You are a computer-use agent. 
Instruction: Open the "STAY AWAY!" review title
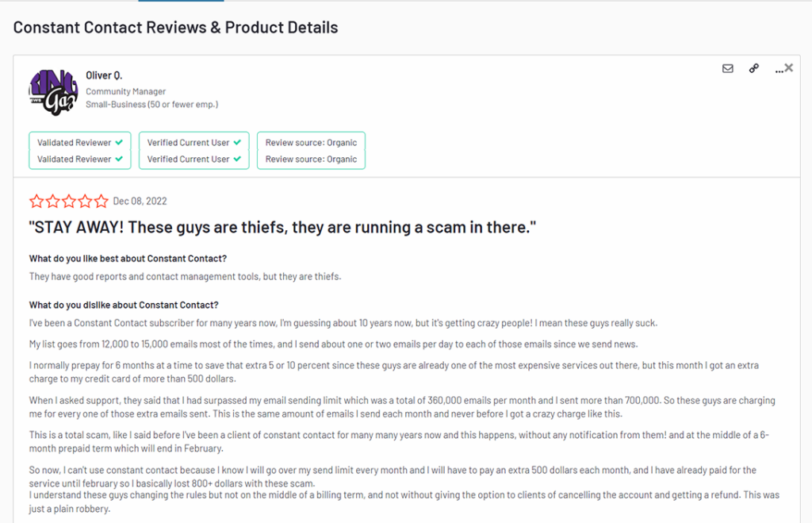283,228
